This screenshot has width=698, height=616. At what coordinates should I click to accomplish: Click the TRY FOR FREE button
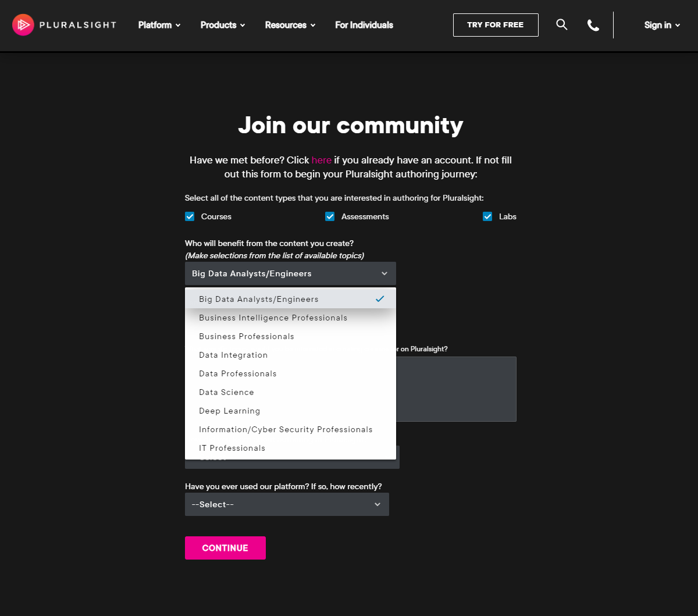[x=496, y=25]
